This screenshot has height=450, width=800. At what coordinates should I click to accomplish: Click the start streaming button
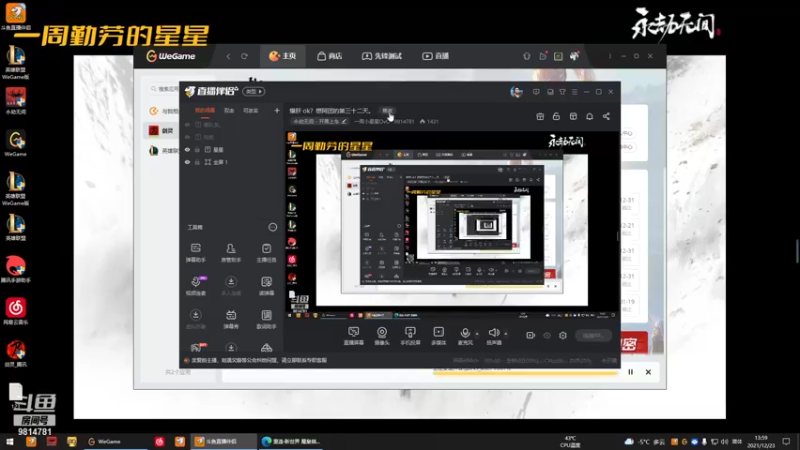593,335
